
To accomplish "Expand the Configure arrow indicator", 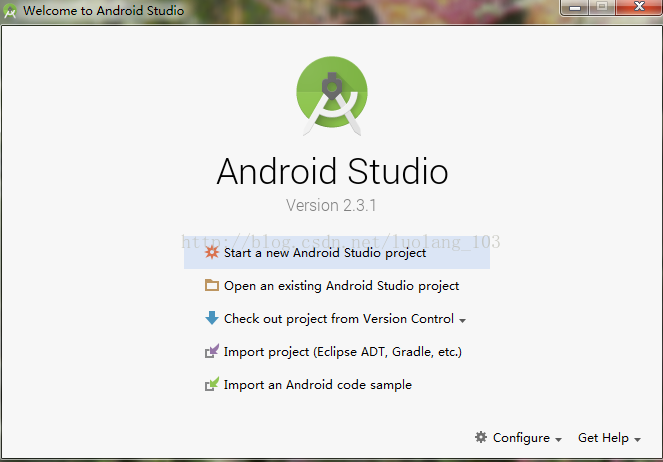I will (x=559, y=440).
